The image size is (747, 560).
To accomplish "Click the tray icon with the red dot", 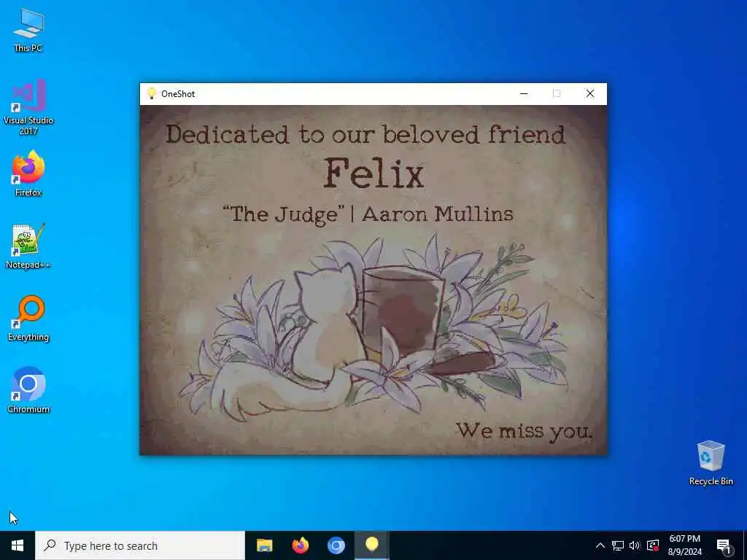I will [653, 545].
